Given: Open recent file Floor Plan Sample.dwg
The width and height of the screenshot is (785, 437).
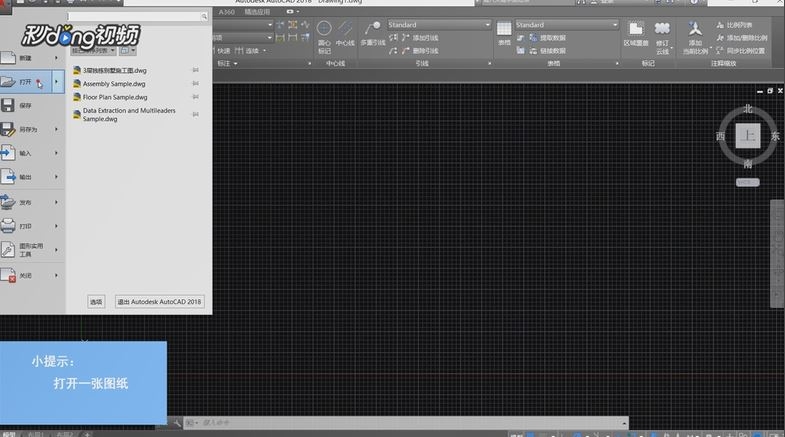Looking at the screenshot, I should [115, 97].
